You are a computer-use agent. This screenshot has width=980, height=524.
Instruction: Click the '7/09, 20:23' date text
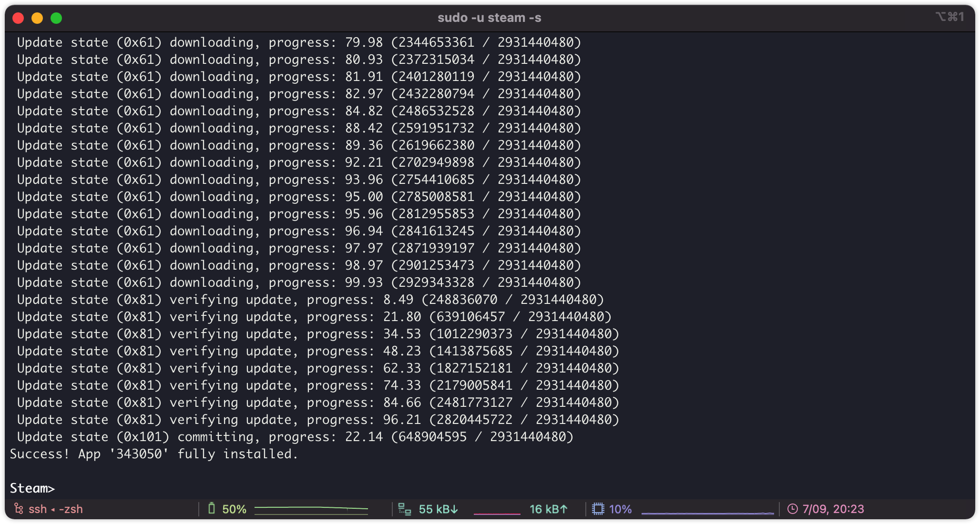(x=833, y=509)
